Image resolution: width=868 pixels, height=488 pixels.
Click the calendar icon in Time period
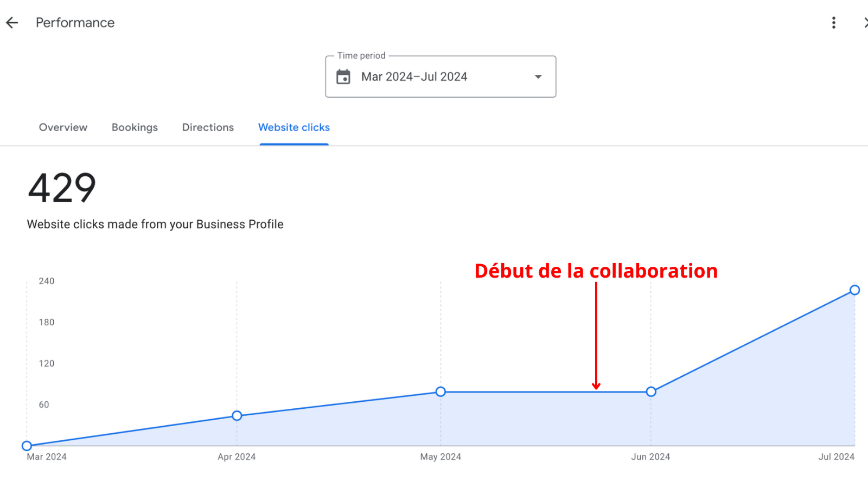click(x=343, y=77)
